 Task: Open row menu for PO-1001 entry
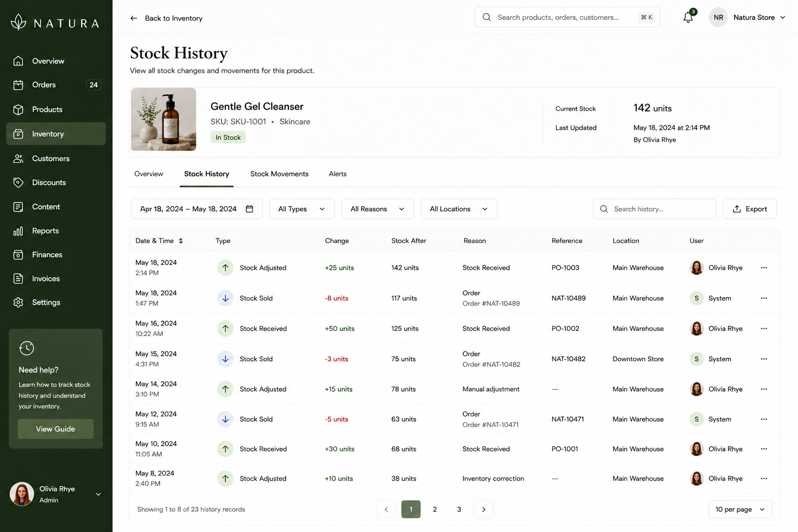(x=764, y=449)
